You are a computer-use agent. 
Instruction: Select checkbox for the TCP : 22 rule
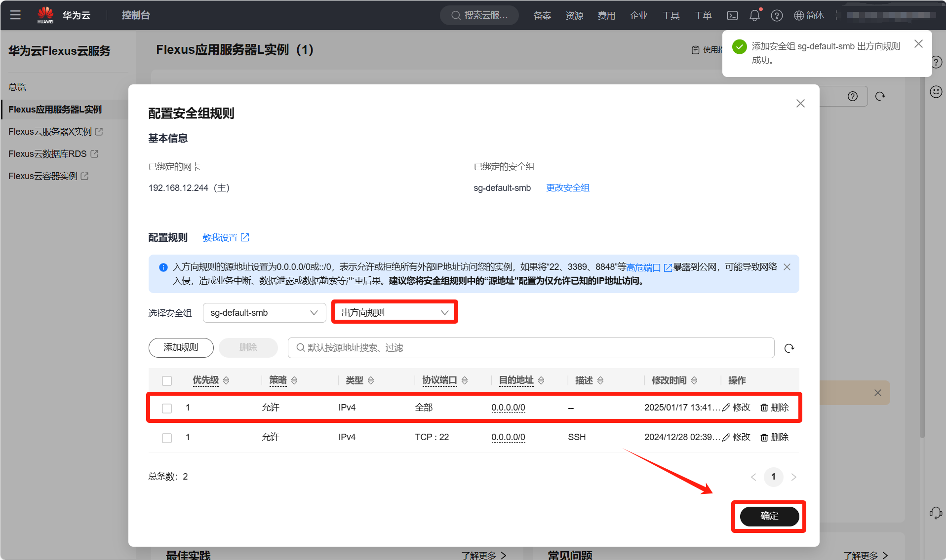pos(167,438)
